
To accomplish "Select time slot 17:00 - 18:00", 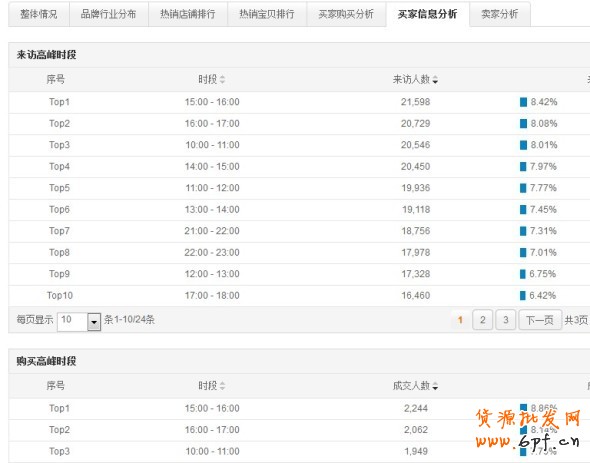I will [x=212, y=295].
